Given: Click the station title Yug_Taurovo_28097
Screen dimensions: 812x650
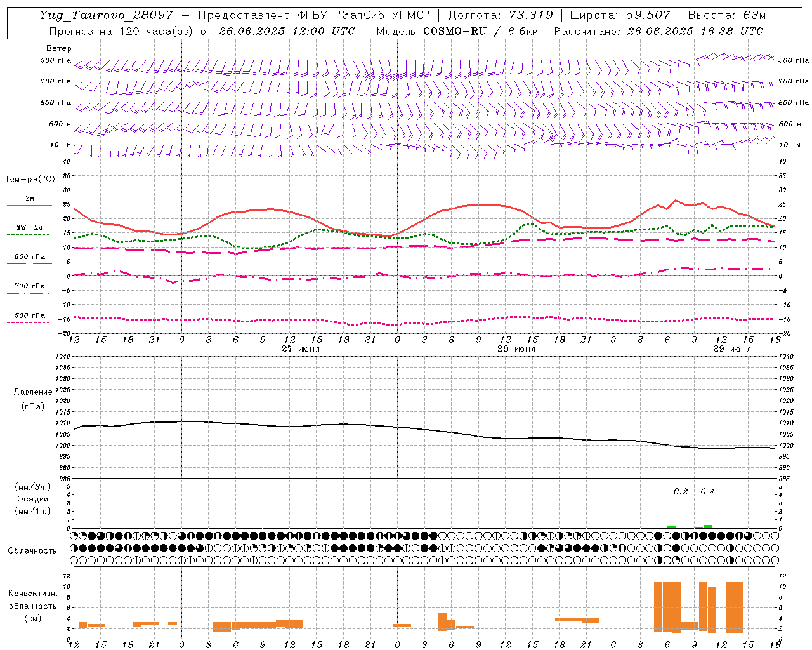Looking at the screenshot, I should tap(106, 15).
